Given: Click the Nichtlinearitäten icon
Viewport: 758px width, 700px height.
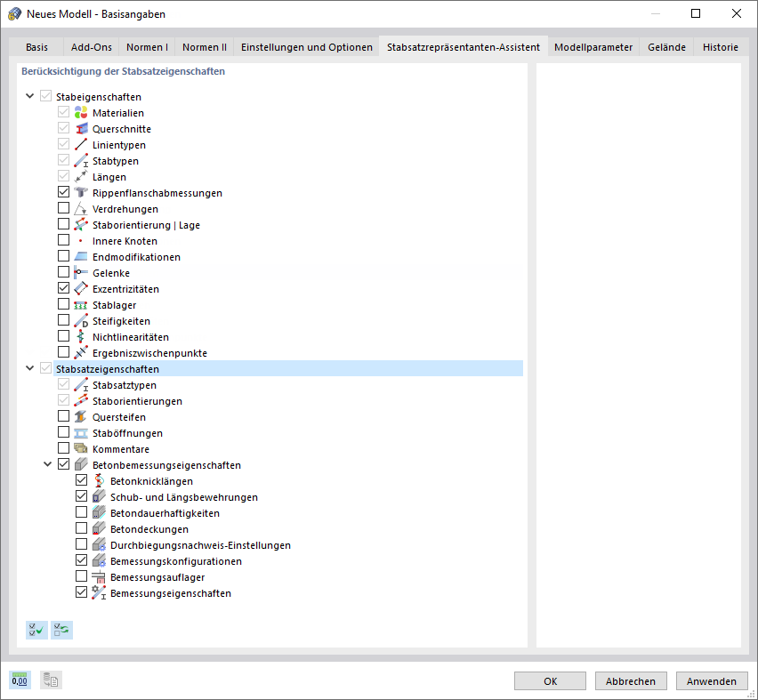Looking at the screenshot, I should [81, 336].
